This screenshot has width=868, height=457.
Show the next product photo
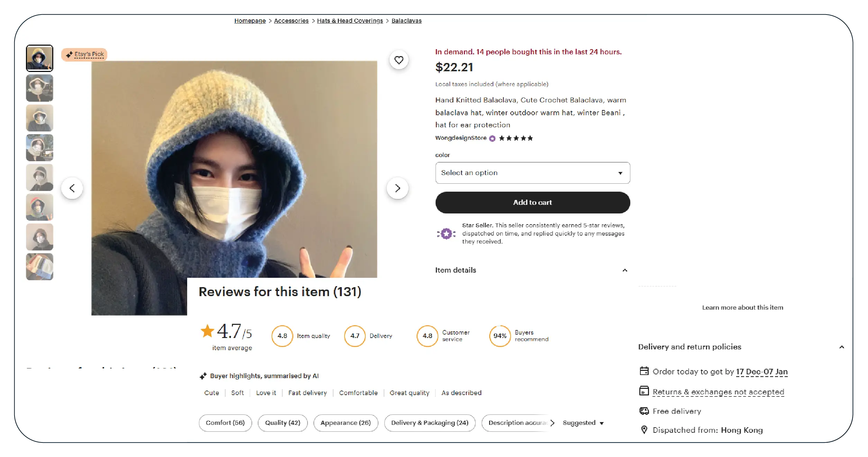click(x=398, y=188)
